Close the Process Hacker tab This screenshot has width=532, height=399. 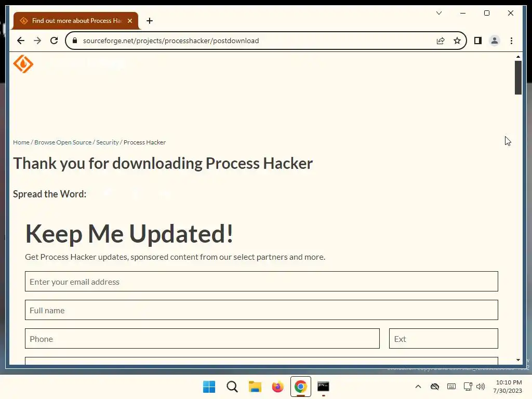click(x=129, y=21)
